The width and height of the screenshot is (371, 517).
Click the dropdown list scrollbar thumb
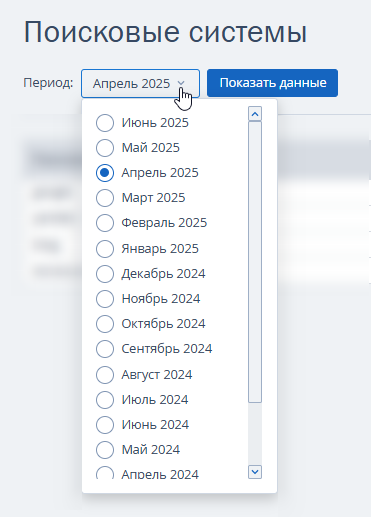255,262
